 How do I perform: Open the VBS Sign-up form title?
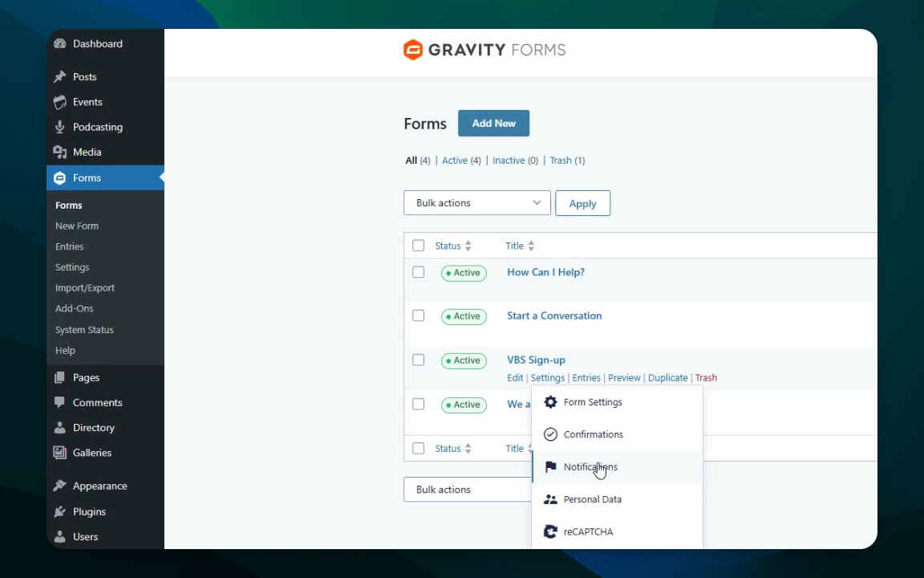pos(537,360)
